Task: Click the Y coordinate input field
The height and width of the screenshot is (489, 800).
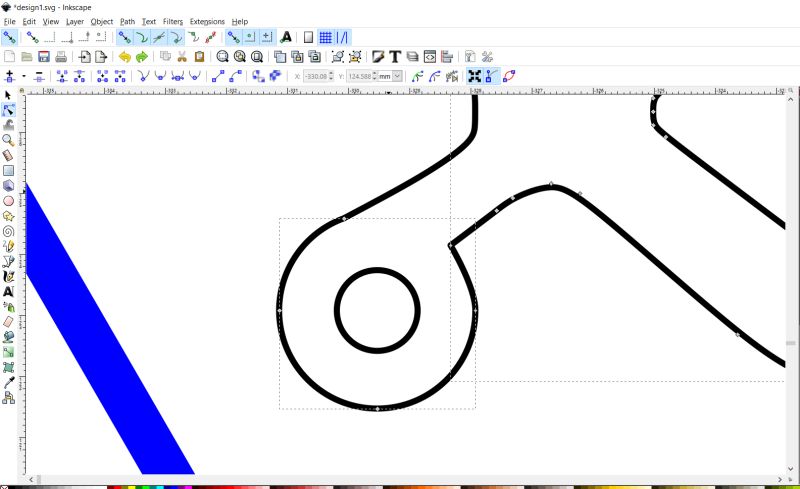Action: pos(360,77)
